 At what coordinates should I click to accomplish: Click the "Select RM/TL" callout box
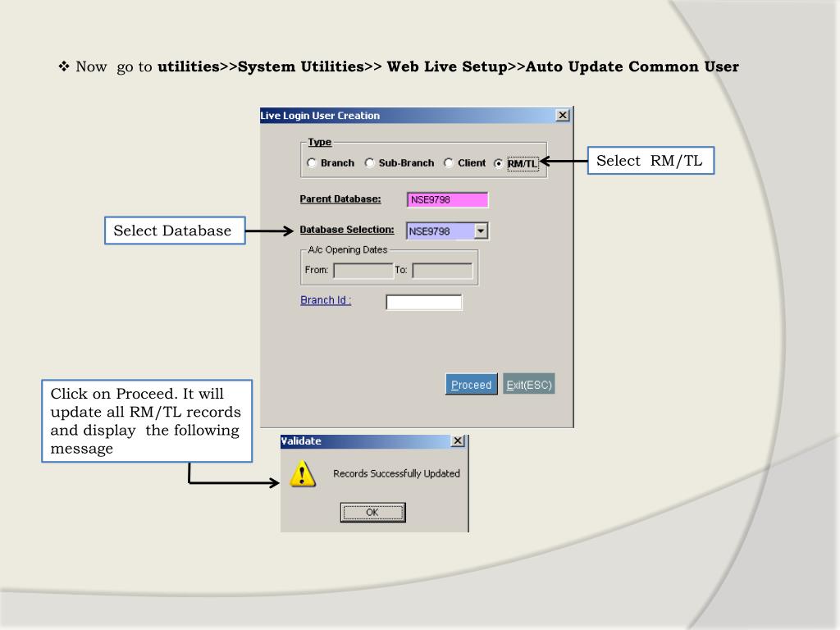click(650, 161)
